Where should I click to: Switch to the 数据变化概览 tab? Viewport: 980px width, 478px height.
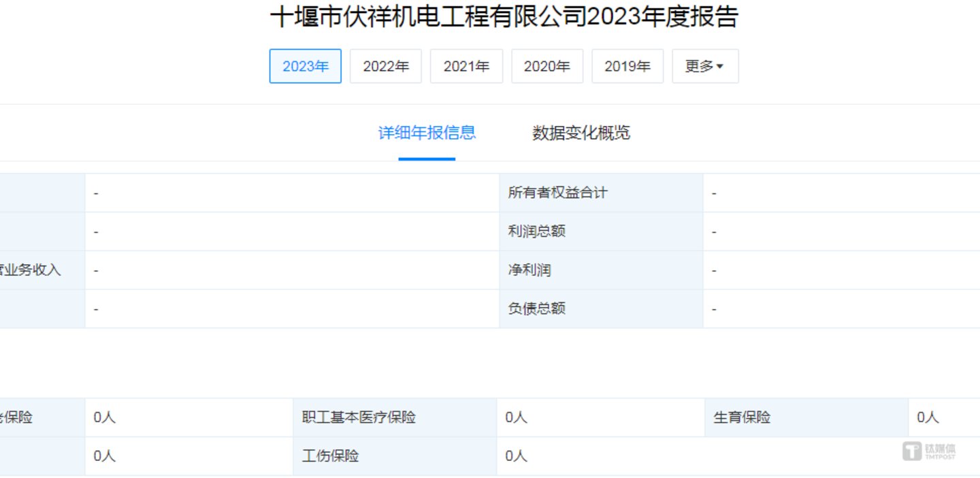pos(581,133)
